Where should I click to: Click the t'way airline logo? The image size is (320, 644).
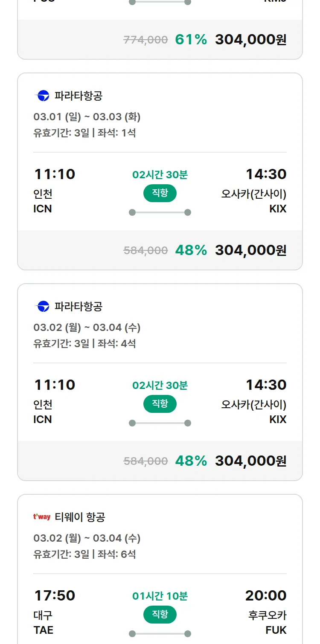42,517
